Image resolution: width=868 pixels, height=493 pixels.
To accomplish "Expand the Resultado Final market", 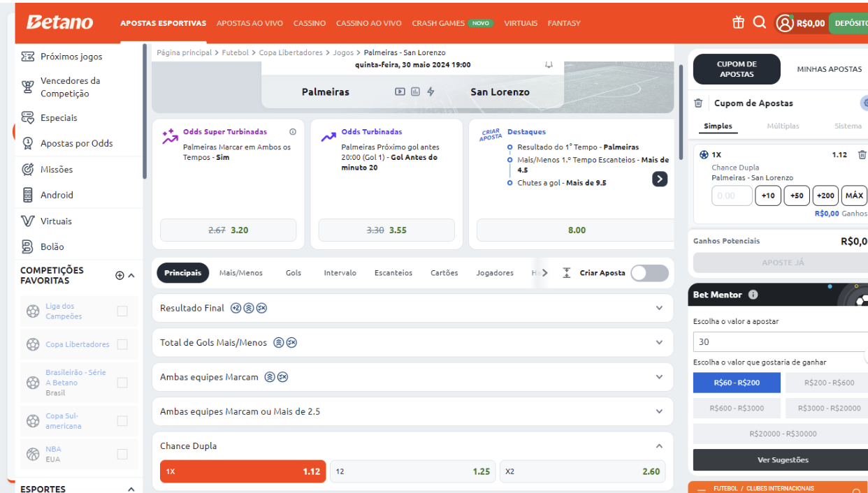I will [x=659, y=308].
